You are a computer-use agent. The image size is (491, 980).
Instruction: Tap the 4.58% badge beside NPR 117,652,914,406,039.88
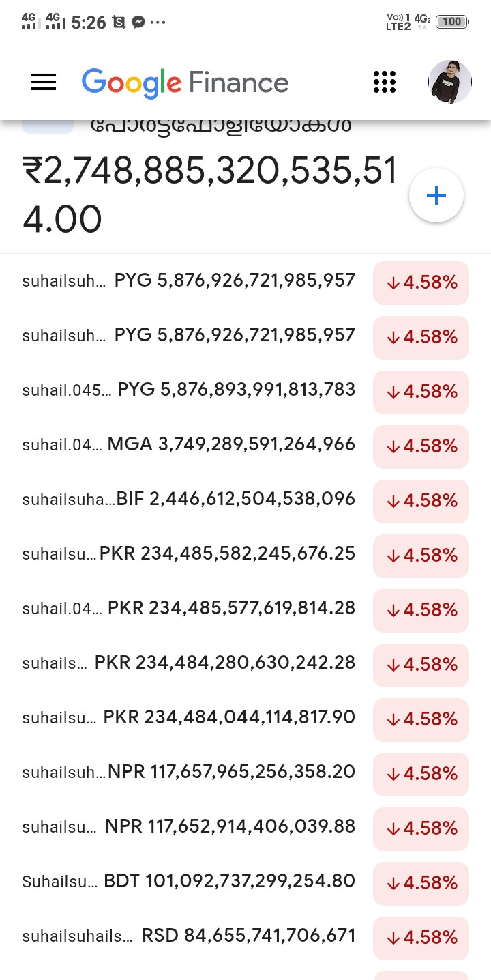point(421,828)
